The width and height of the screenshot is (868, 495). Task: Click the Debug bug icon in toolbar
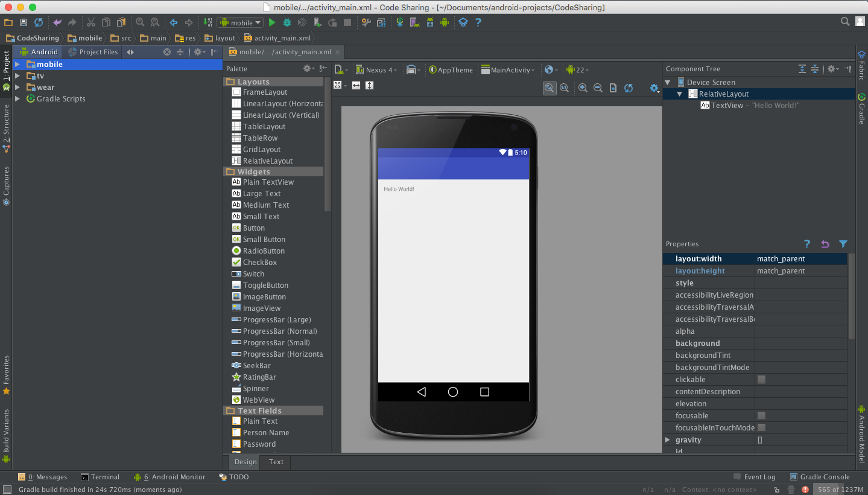pyautogui.click(x=287, y=22)
